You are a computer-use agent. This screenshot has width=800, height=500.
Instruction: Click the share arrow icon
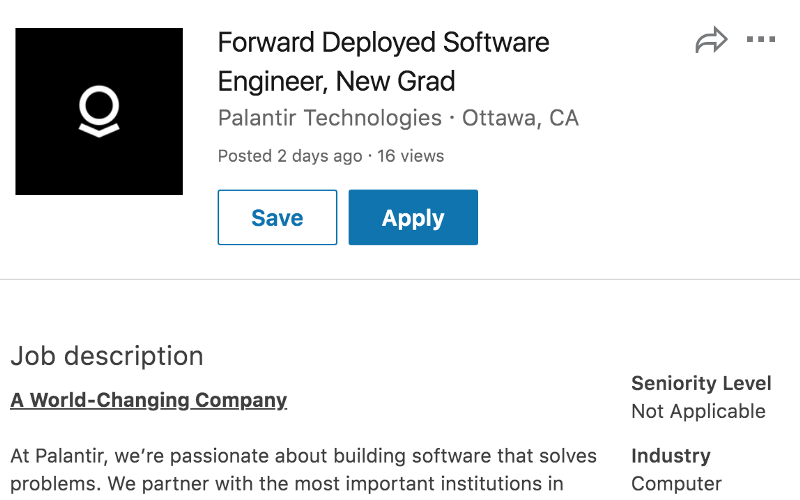pos(711,41)
